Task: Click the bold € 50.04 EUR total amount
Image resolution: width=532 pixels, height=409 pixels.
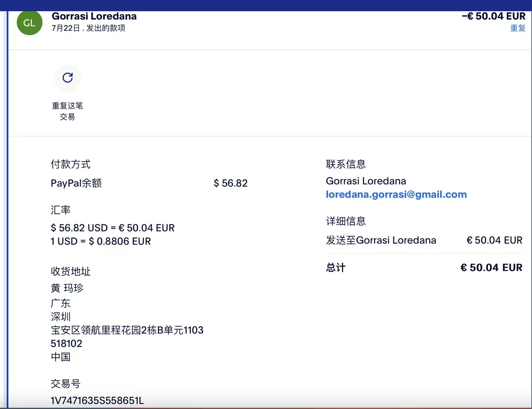Action: point(491,268)
